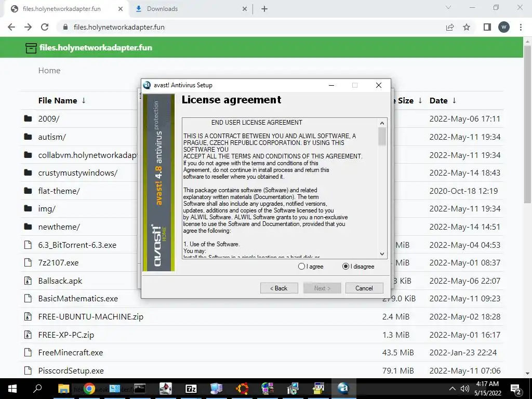Download FreeMinecraft.exe file
Screen dimensions: 532x399
pos(71,353)
